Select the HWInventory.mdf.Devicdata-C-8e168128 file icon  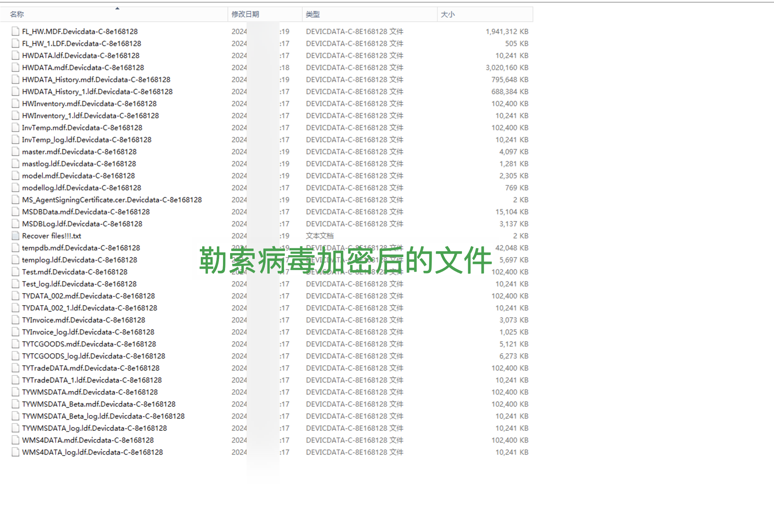pos(15,103)
